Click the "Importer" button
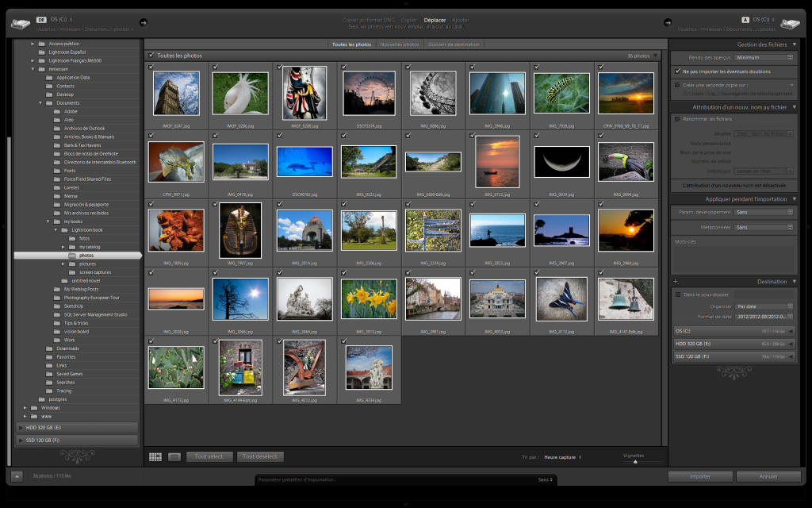Image resolution: width=812 pixels, height=508 pixels. pyautogui.click(x=700, y=477)
